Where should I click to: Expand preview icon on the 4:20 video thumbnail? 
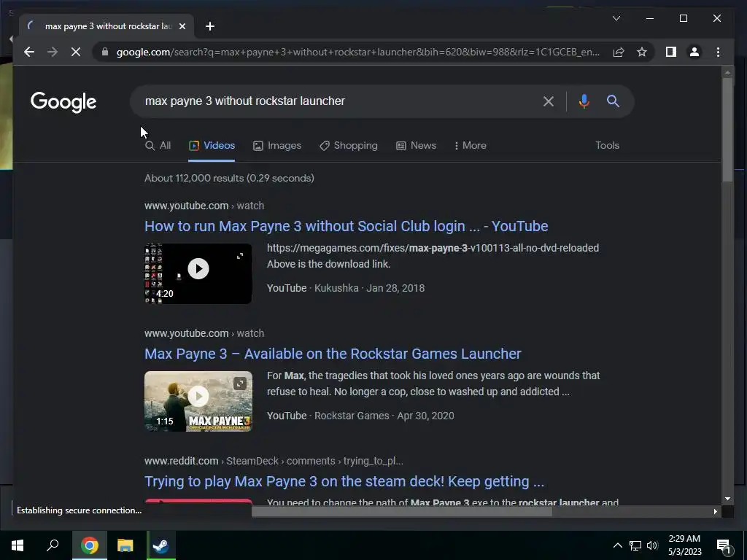coord(240,256)
